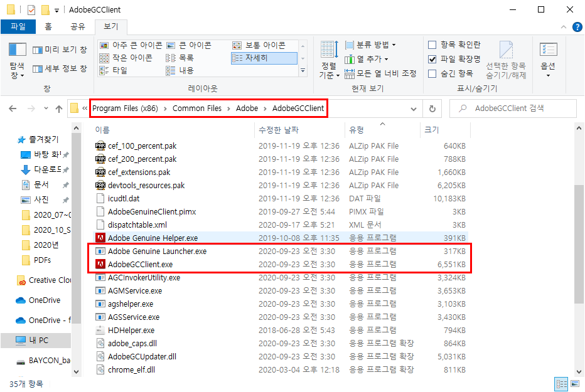Select the adobe_caps.dll file icon
585x392 pixels.
tap(100, 343)
